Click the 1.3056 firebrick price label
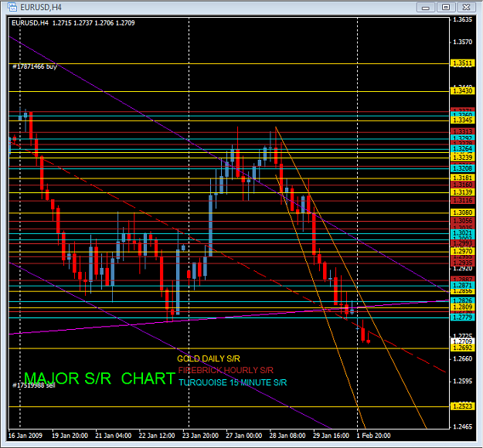The image size is (483, 448). [x=462, y=221]
